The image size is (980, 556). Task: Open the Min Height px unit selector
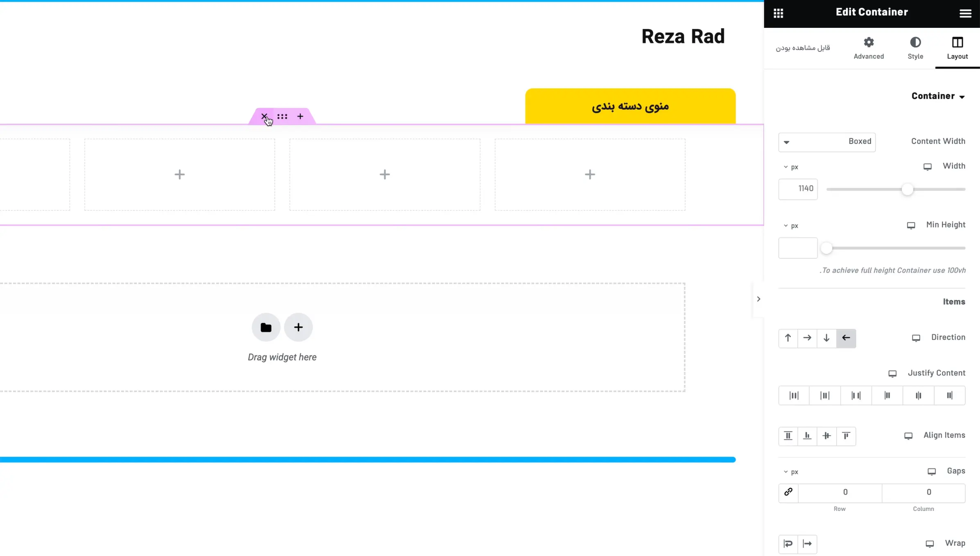point(791,226)
